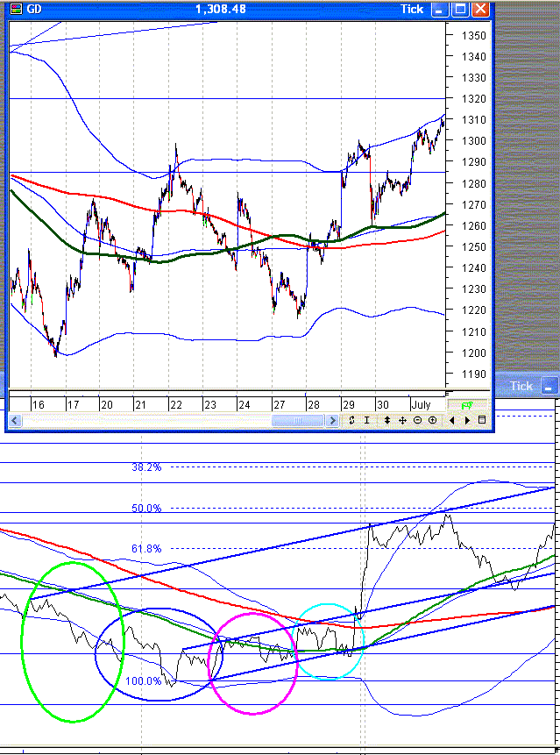This screenshot has height=755, width=560.
Task: Click the 1,308.48 price in title bar
Action: tap(220, 9)
